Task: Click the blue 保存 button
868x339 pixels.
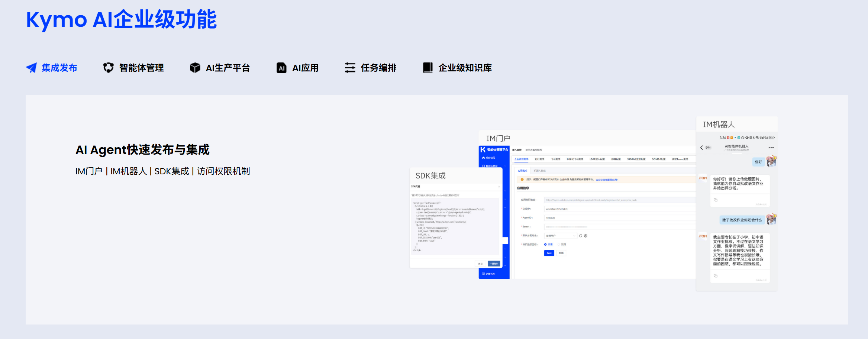Action: [x=549, y=253]
